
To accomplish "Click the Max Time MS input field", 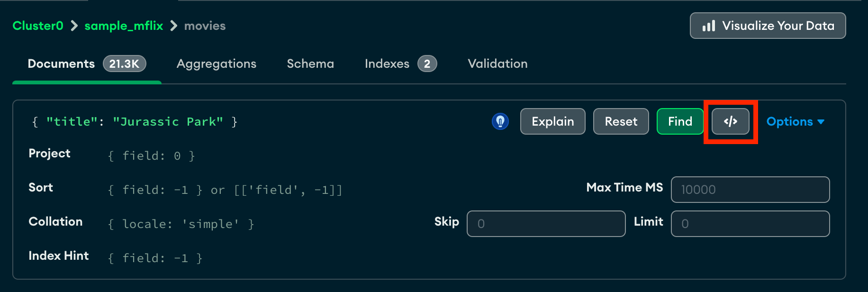I will point(750,190).
